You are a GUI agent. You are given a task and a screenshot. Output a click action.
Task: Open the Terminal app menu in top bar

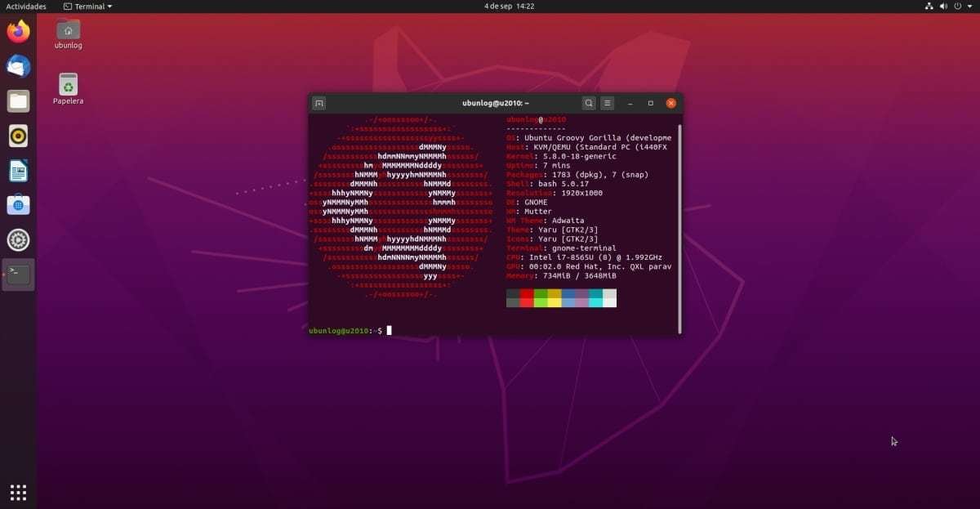88,6
